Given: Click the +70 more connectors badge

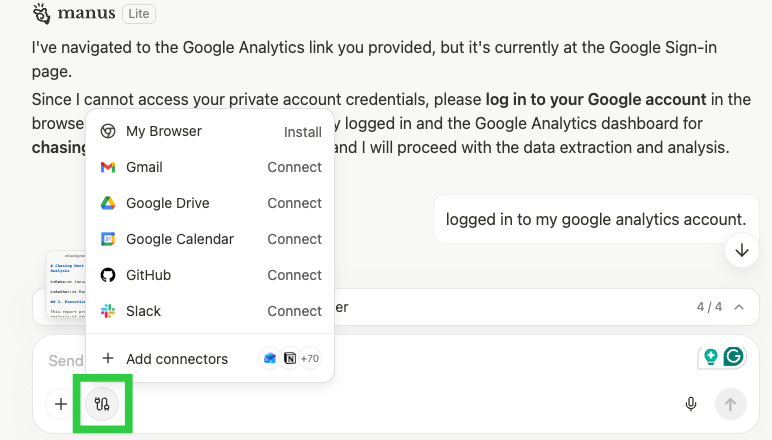Looking at the screenshot, I should point(309,359).
